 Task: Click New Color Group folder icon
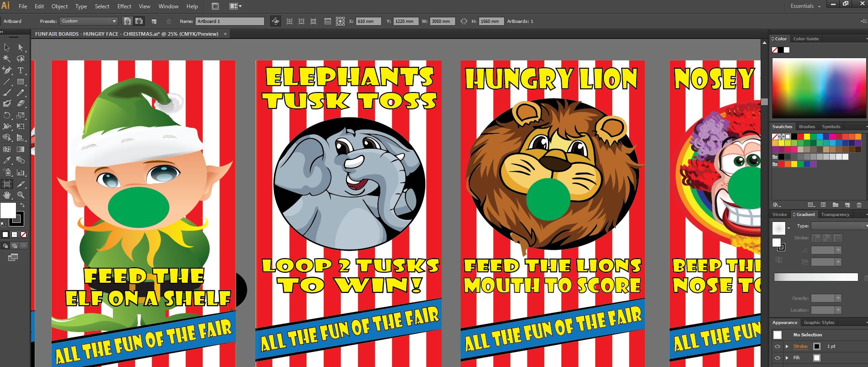tap(835, 205)
